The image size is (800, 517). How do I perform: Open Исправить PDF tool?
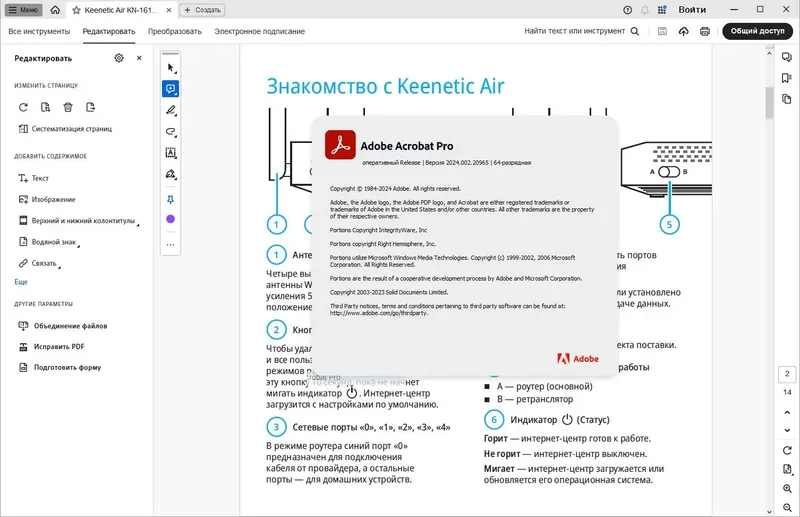(52, 347)
